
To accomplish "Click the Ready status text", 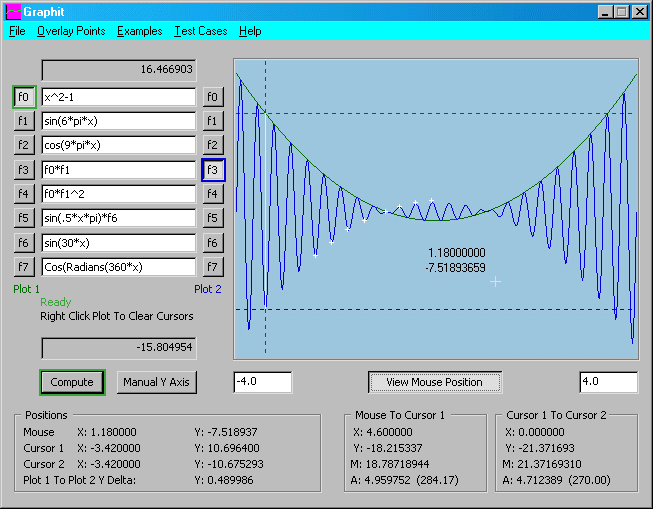I will click(x=56, y=302).
